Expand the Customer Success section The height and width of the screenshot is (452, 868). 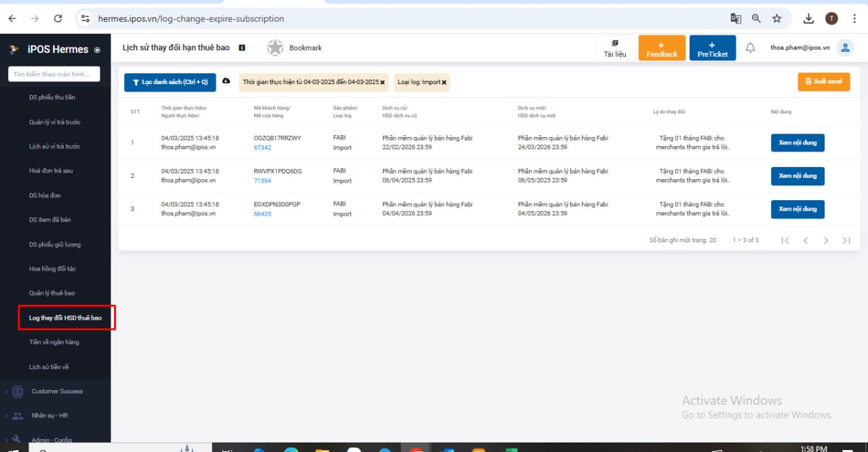click(x=6, y=392)
